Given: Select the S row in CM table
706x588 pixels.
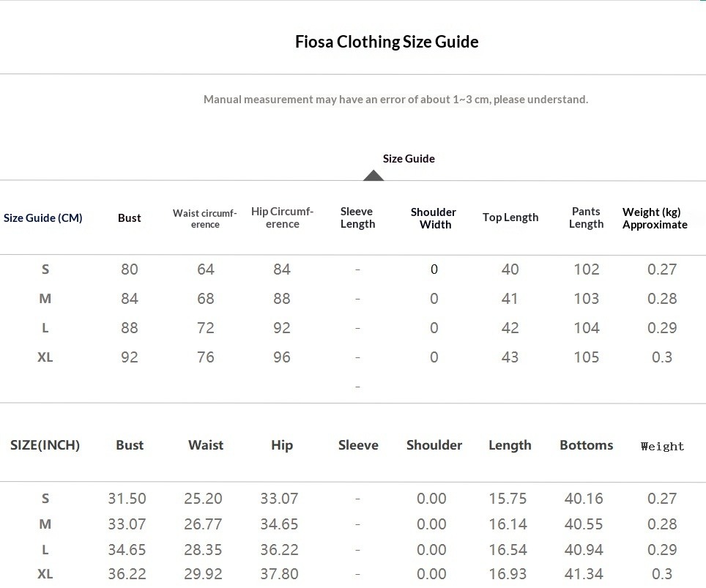Looking at the screenshot, I should (x=45, y=269).
